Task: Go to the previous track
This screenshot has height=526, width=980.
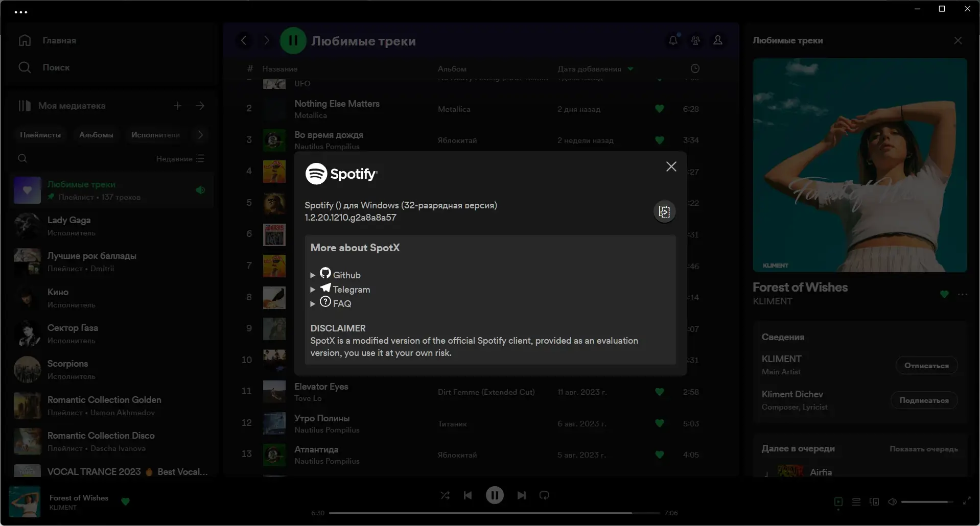Action: [x=468, y=495]
